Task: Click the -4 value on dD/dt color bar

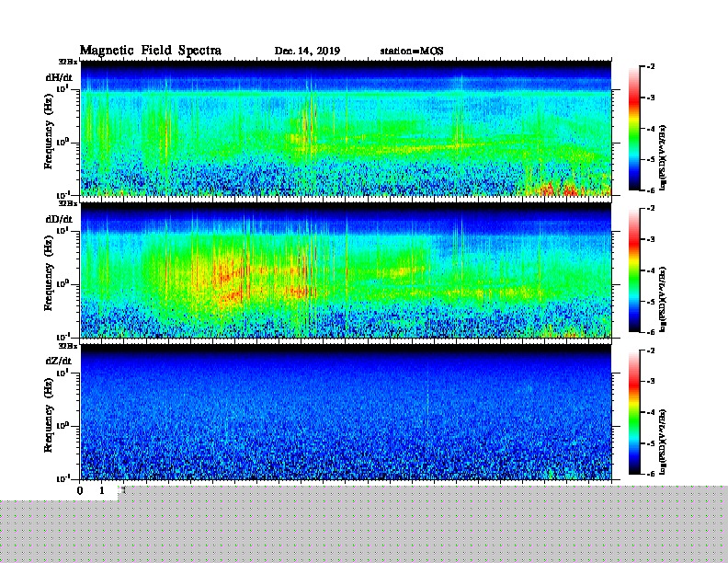Action: click(651, 270)
